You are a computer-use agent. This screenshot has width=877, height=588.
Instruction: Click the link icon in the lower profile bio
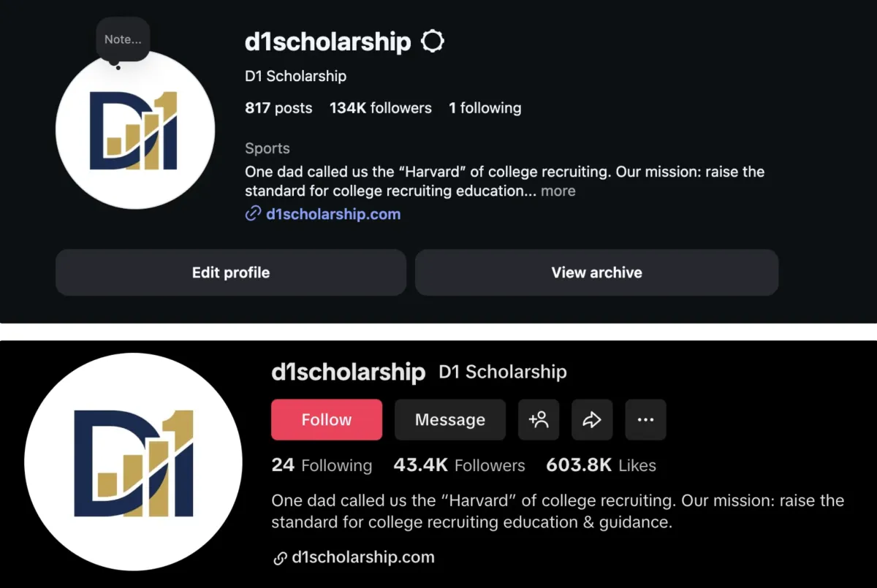[279, 558]
